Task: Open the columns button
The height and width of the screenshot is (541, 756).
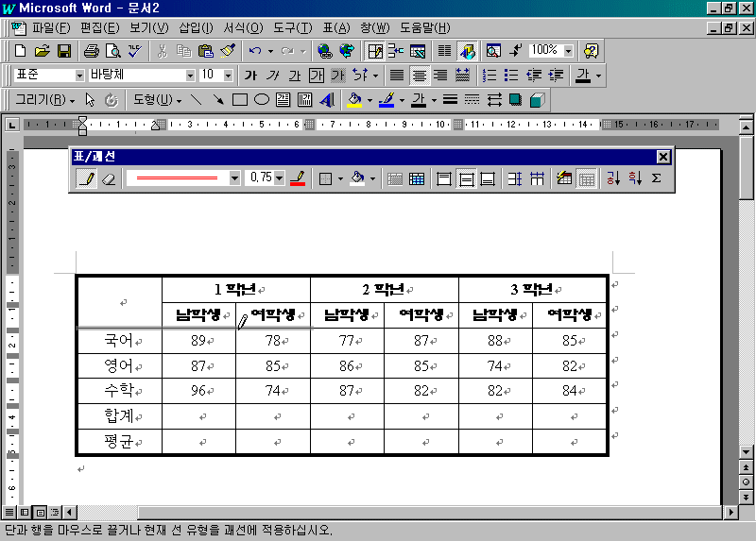Action: [x=444, y=51]
